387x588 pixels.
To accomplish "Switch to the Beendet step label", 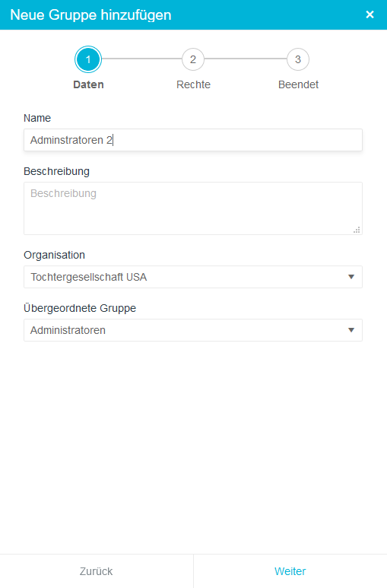I will [x=299, y=84].
